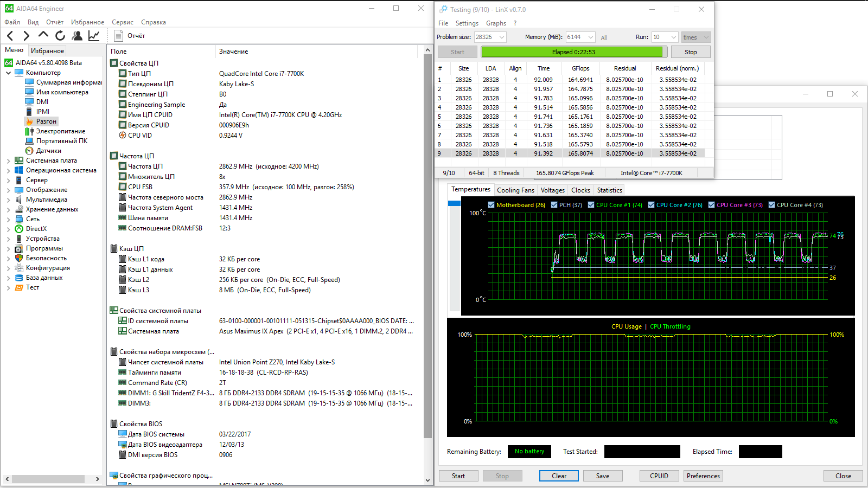Screen dimensions: 868x488
Task: Switch to the Clocks tab
Action: (580, 190)
